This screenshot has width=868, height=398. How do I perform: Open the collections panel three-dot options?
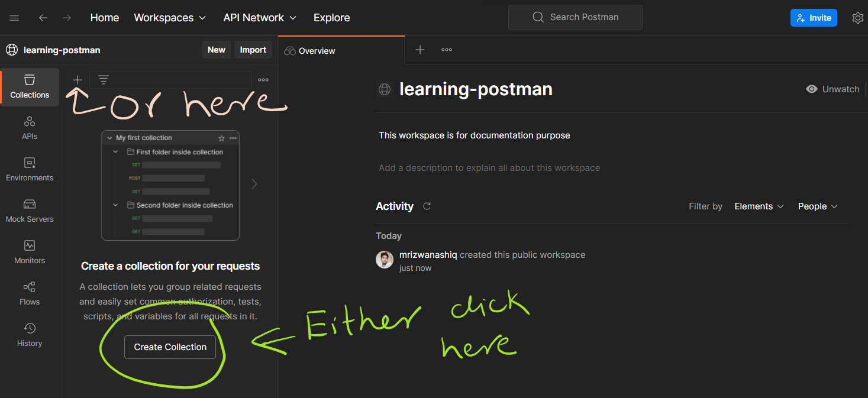point(263,80)
